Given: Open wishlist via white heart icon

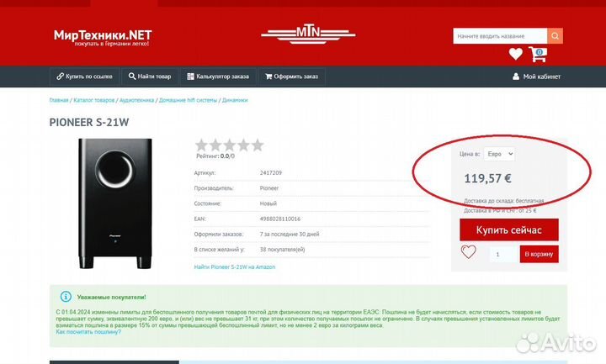Looking at the screenshot, I should click(515, 55).
